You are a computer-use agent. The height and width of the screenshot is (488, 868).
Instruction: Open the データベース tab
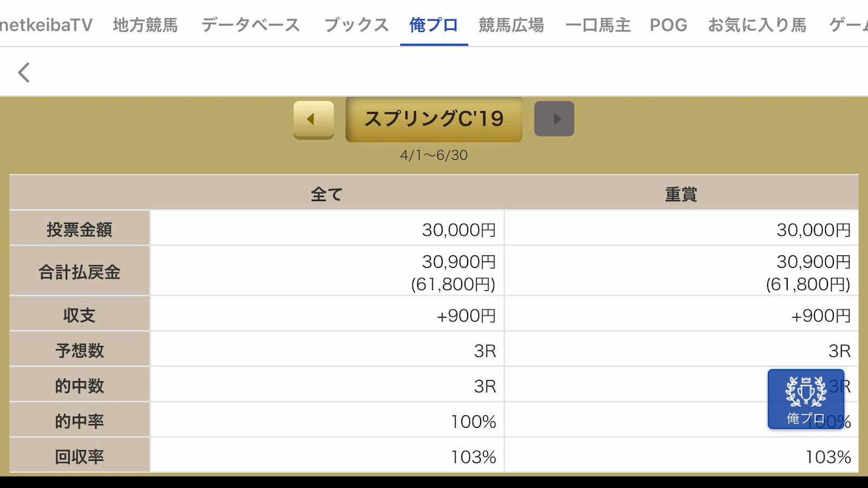click(x=251, y=25)
